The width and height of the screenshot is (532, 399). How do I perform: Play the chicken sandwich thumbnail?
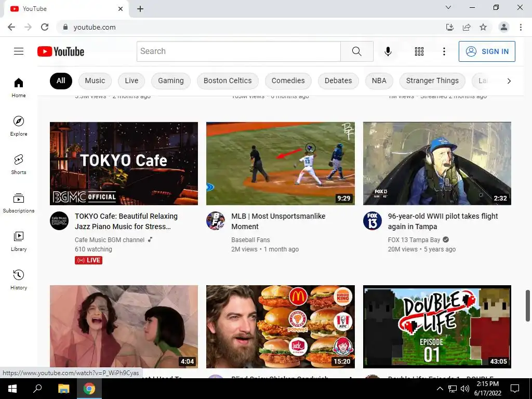[281, 327]
